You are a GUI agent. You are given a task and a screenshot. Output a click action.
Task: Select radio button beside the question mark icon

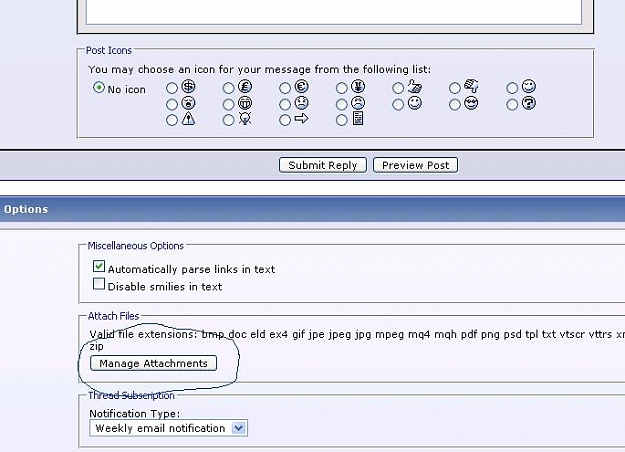512,104
